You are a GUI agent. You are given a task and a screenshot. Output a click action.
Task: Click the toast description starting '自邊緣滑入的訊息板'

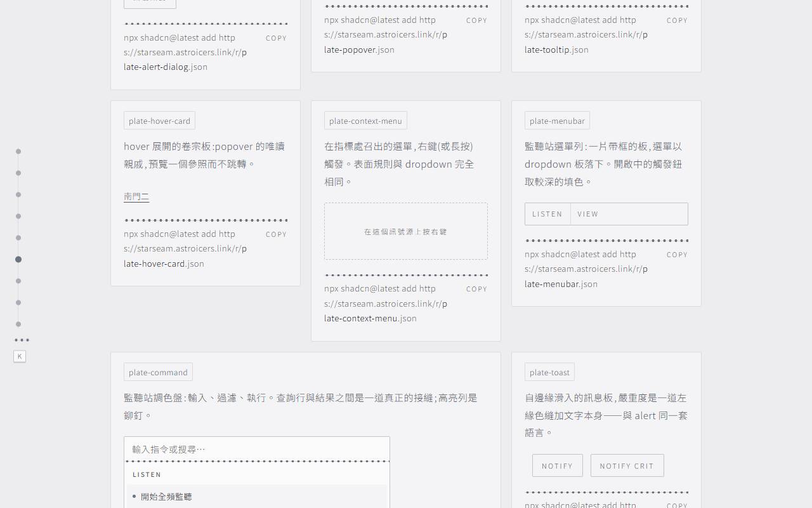606,415
